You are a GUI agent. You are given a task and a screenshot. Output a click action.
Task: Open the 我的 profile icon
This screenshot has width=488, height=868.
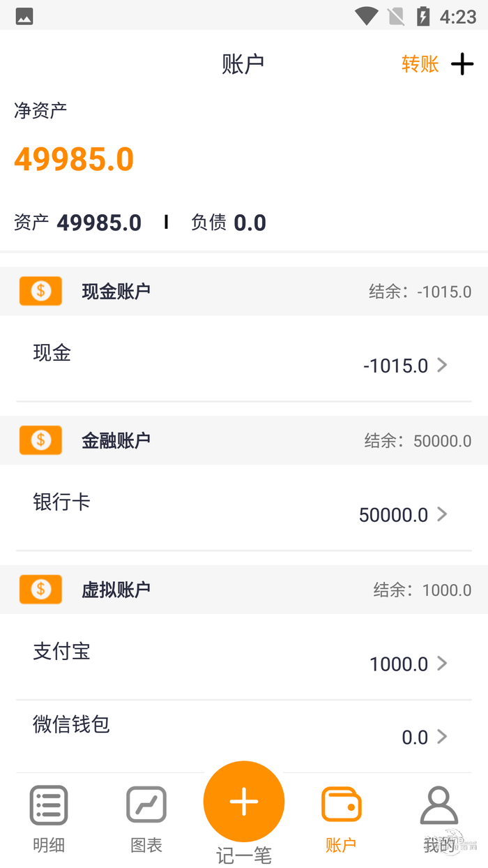(x=439, y=805)
